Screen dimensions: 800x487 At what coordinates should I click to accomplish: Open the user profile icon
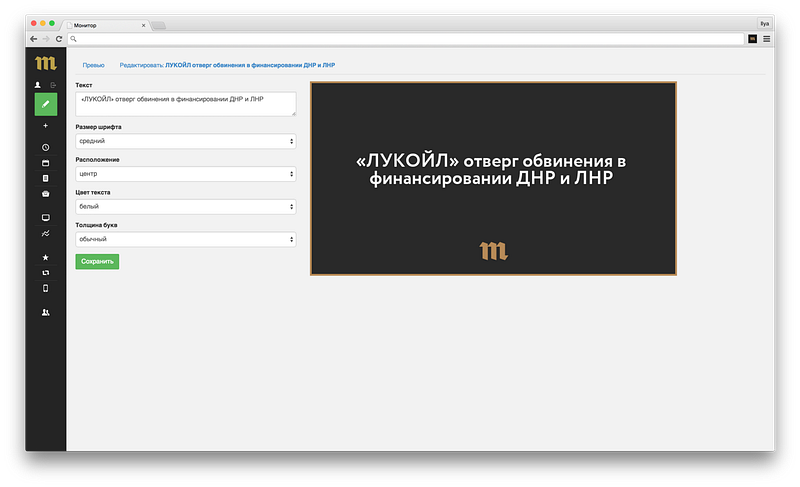tap(37, 85)
